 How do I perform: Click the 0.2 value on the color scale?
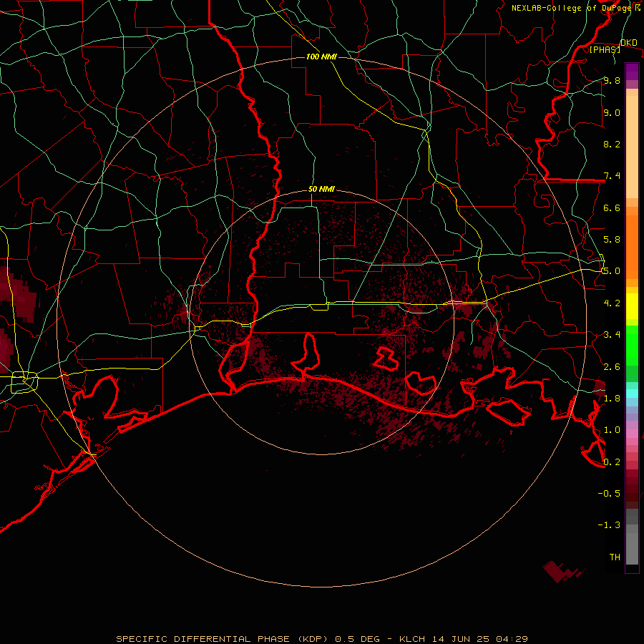coord(612,462)
